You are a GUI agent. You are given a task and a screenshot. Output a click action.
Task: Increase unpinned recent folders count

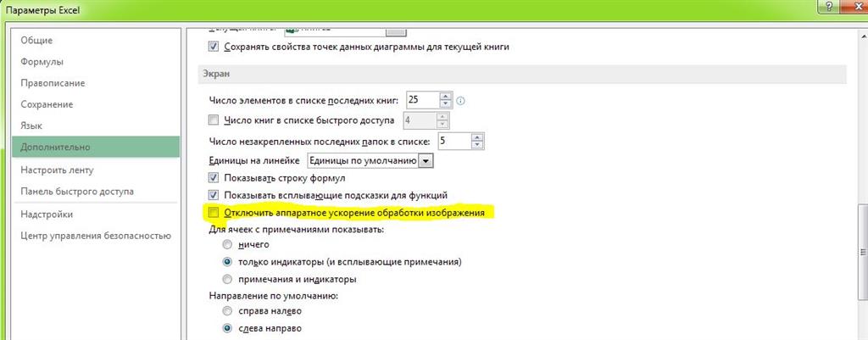point(478,137)
